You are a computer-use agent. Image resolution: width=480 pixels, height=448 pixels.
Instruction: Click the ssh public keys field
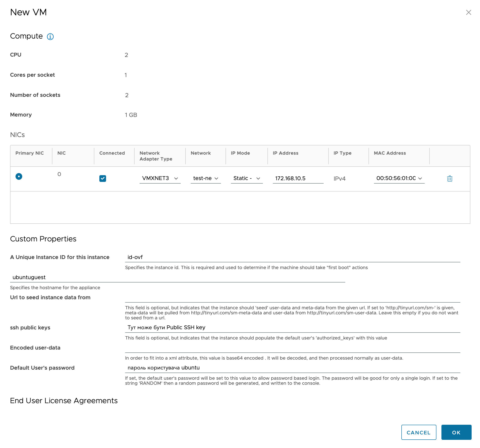293,328
